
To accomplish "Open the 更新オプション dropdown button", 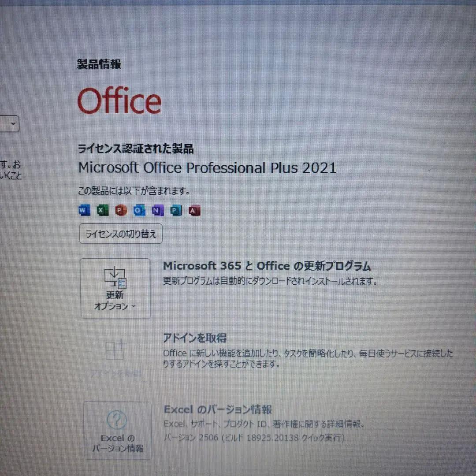I will click(x=115, y=288).
